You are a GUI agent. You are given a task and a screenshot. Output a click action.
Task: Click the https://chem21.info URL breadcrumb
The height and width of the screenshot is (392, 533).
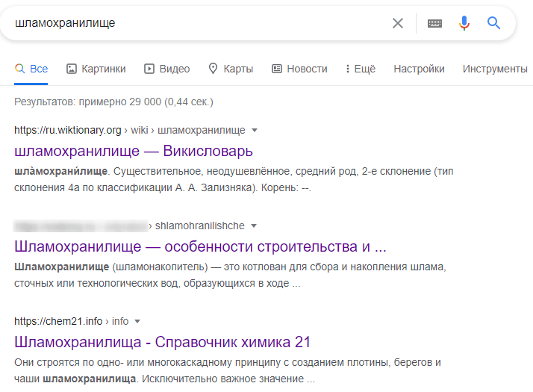pos(58,321)
